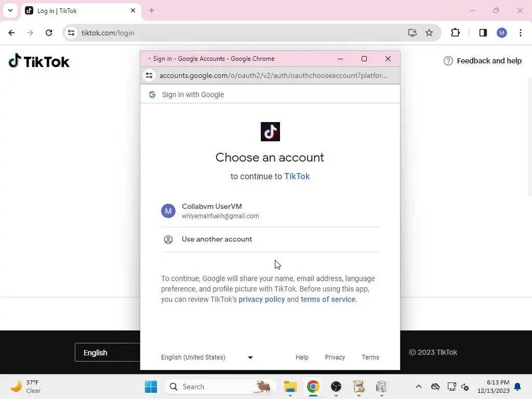Click the display network tray icon
This screenshot has width=532, height=399.
coord(451,387)
